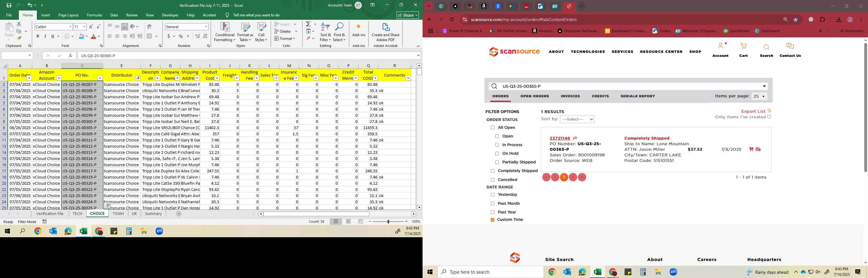Check the Completely Shipped filter
Image resolution: width=868 pixels, height=278 pixels.
coord(493,171)
